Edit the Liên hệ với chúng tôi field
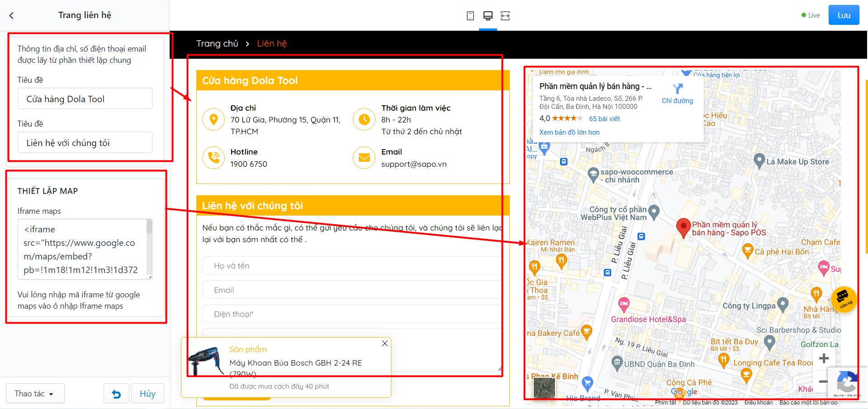The width and height of the screenshot is (868, 409). (x=85, y=142)
